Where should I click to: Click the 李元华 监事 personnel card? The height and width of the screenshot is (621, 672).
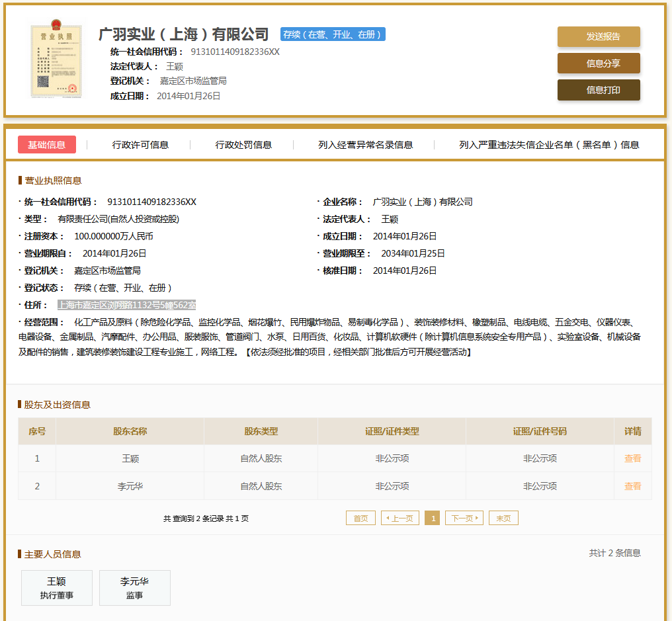point(135,588)
